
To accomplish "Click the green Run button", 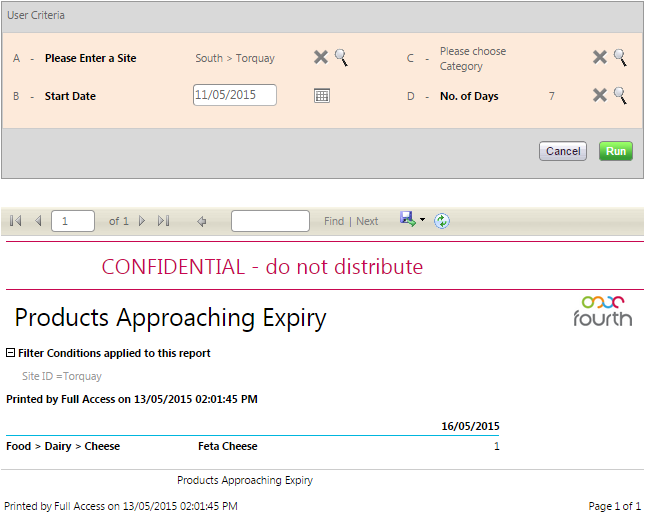I will (616, 151).
